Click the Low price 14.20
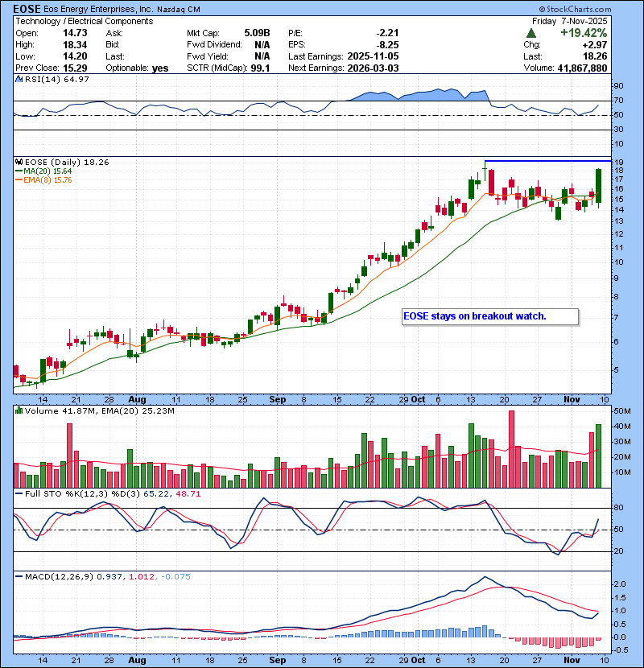Image resolution: width=644 pixels, height=668 pixels. [x=75, y=56]
